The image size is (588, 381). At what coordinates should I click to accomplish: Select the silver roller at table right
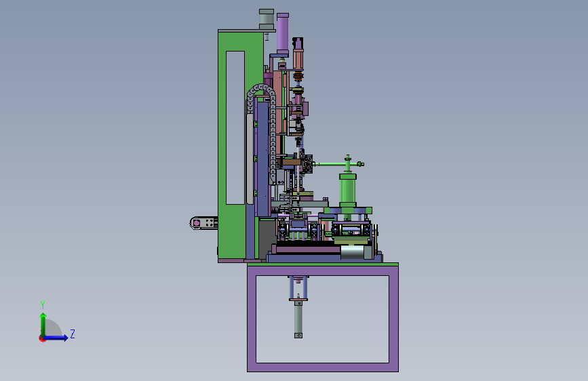pos(352,252)
